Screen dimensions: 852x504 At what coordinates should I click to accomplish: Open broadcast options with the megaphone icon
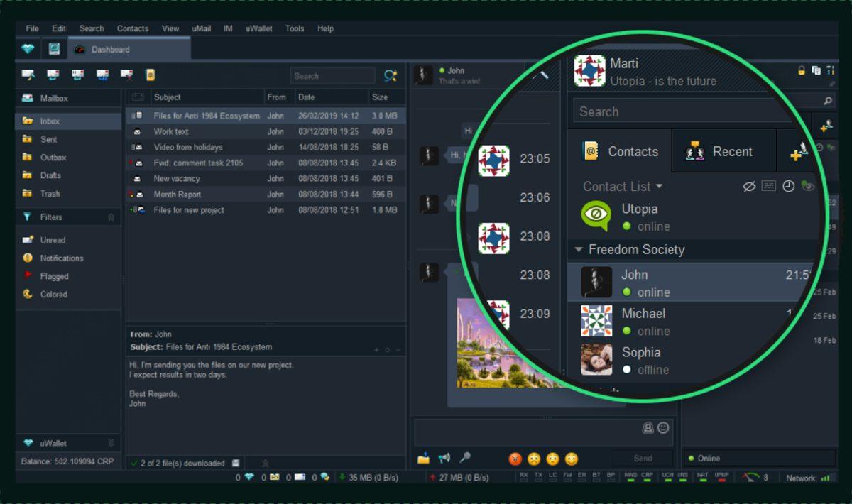click(444, 457)
